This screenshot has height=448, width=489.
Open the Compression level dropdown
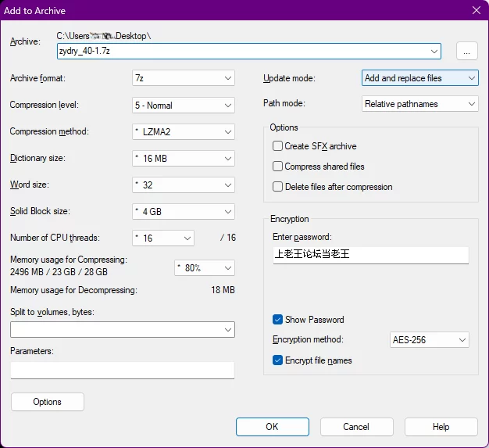click(184, 106)
